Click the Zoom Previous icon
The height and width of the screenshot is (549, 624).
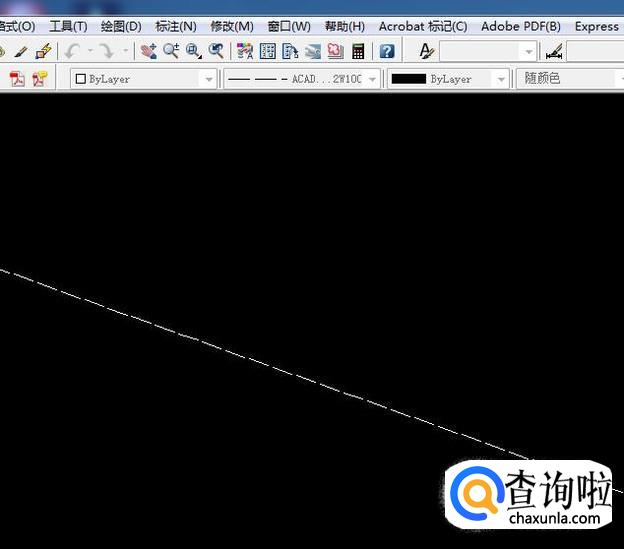point(216,51)
